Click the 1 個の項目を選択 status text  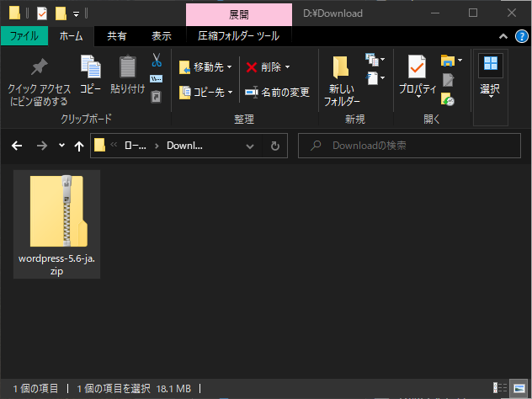(x=114, y=389)
